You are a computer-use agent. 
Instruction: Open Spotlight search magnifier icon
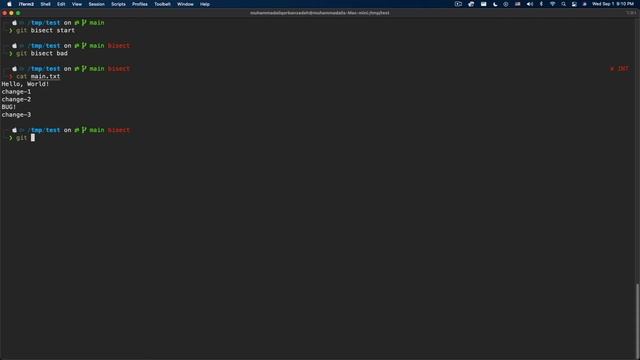coord(563,4)
